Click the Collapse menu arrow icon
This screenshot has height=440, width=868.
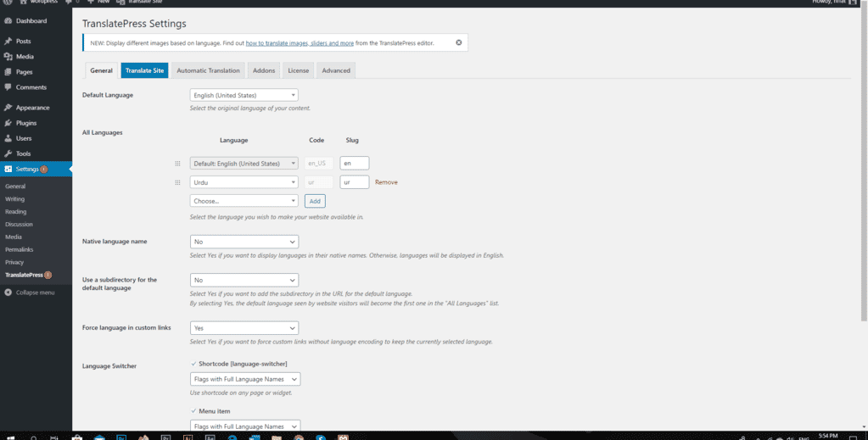click(8, 292)
